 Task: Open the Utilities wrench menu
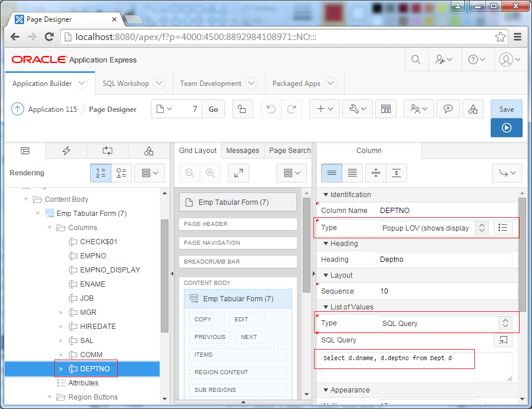(x=358, y=109)
